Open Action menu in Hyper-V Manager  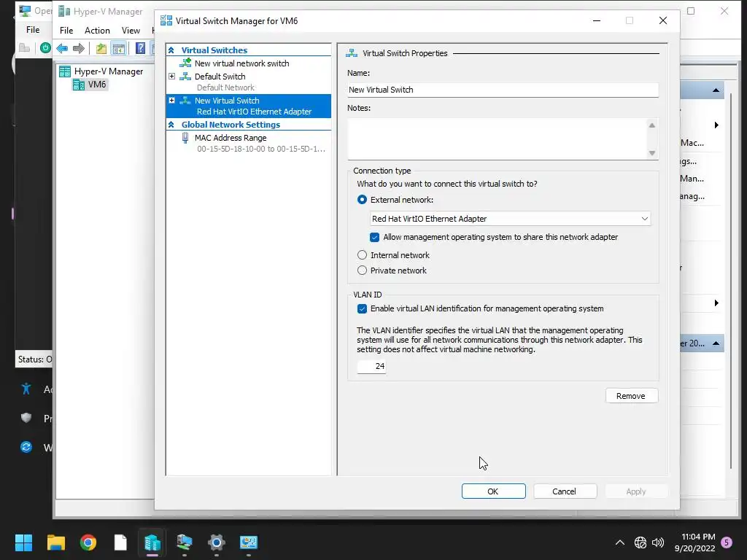pos(97,31)
